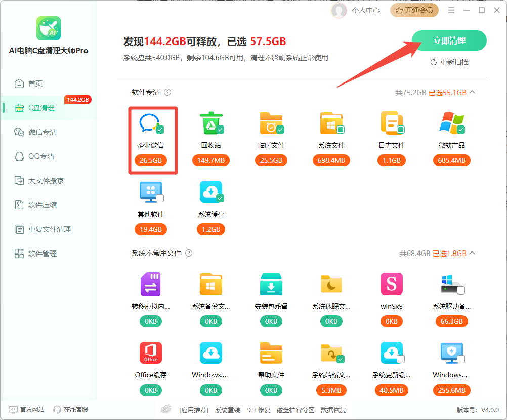This screenshot has height=420, width=507.
Task: Collapse the 系统不常用文件 section
Action: pos(472,253)
